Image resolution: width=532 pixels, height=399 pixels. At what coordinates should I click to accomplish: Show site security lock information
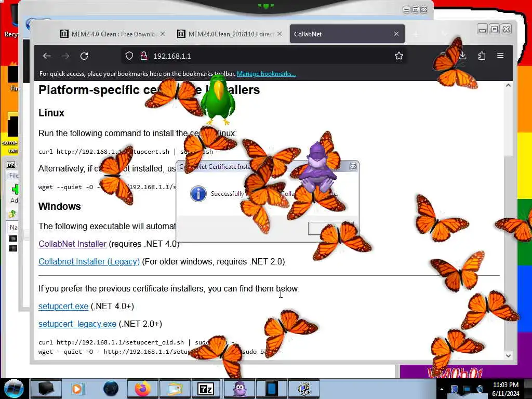point(143,56)
